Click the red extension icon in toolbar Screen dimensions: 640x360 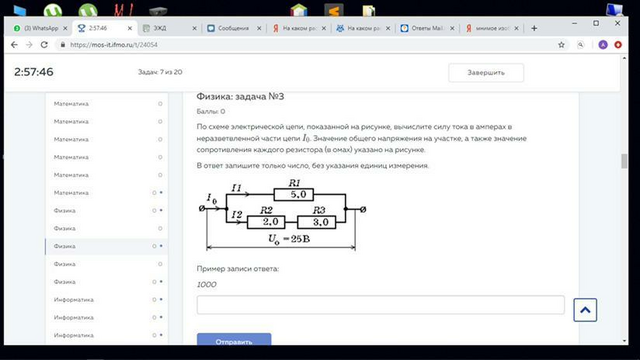click(618, 44)
